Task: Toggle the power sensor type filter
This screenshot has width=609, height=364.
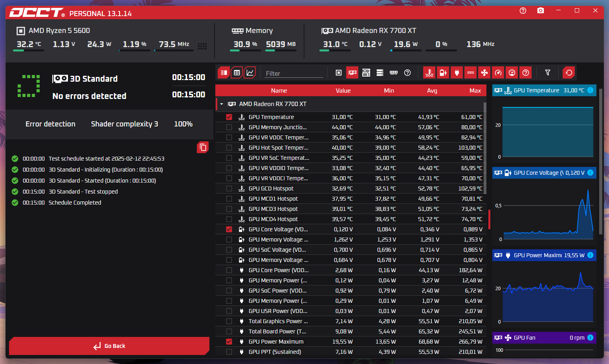Action: tap(457, 73)
